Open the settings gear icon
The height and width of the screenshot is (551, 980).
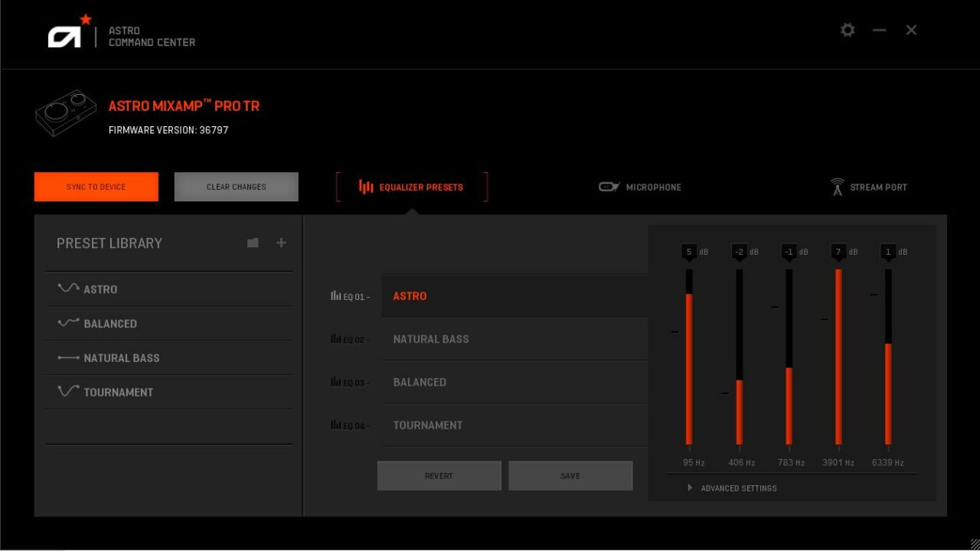847,30
